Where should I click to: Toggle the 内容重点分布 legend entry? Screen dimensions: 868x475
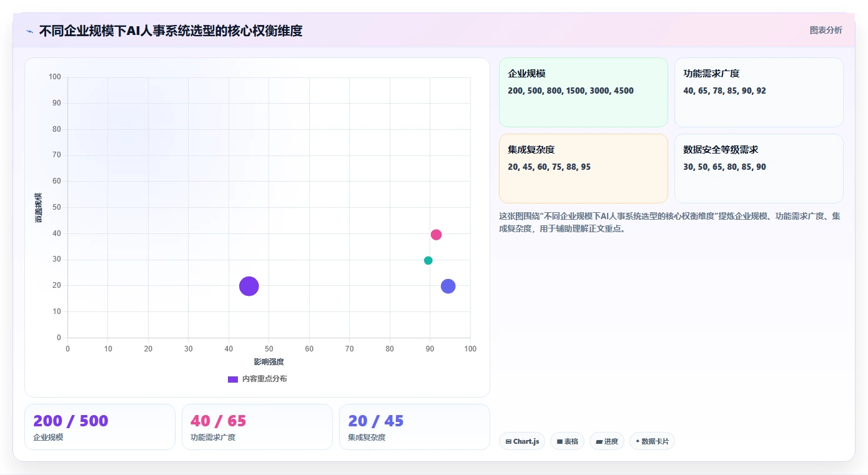(257, 379)
